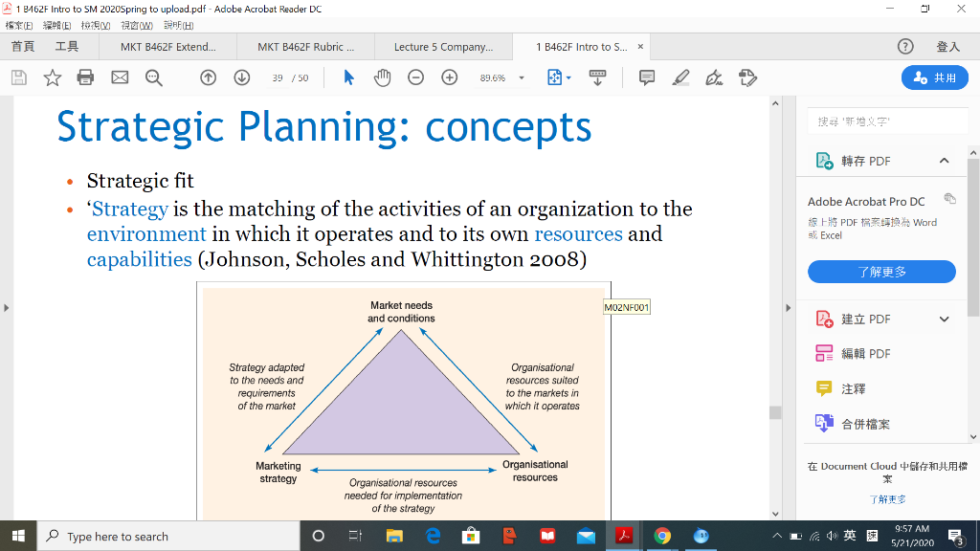The width and height of the screenshot is (980, 551).
Task: Select the Hand tool in the toolbar
Action: coord(380,77)
